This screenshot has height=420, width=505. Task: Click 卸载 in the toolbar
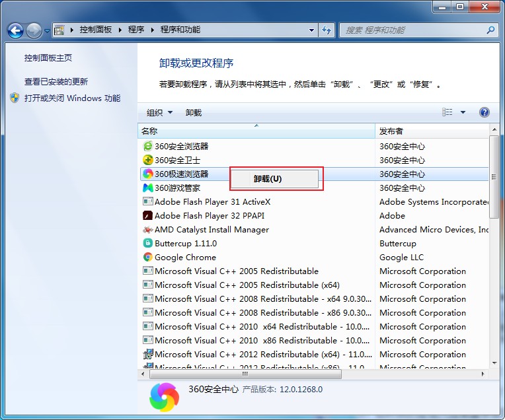tap(194, 113)
